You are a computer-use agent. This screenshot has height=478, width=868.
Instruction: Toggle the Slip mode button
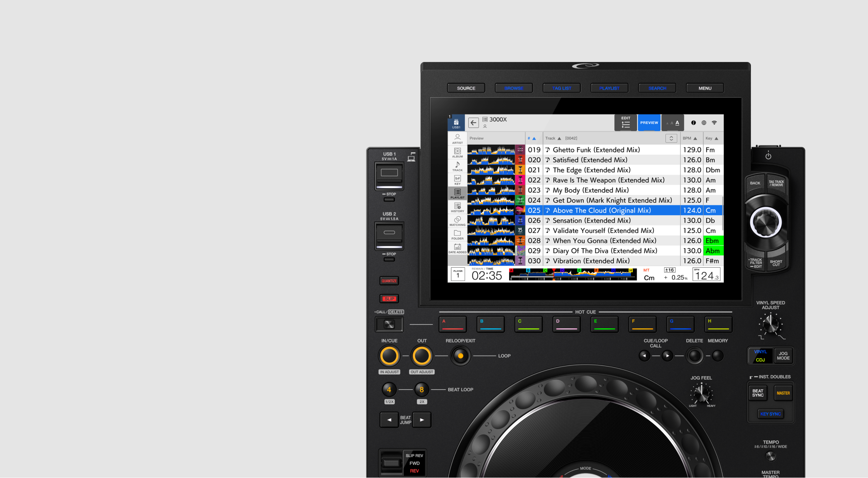389,299
